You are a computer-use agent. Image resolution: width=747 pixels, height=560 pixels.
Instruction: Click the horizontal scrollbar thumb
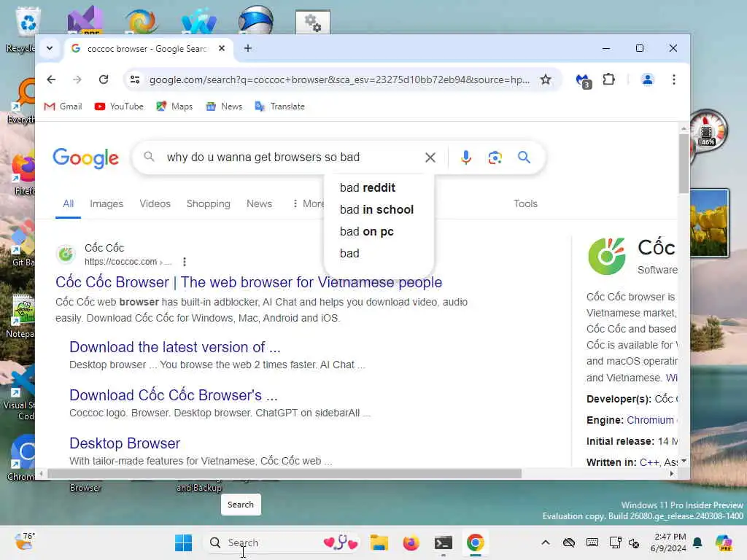click(x=285, y=474)
